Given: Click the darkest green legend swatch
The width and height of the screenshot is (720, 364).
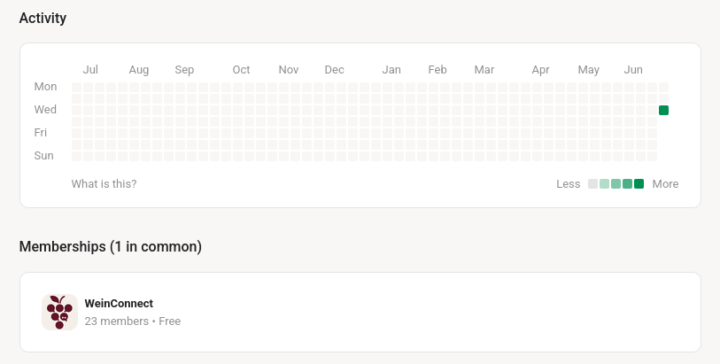Looking at the screenshot, I should tap(639, 184).
